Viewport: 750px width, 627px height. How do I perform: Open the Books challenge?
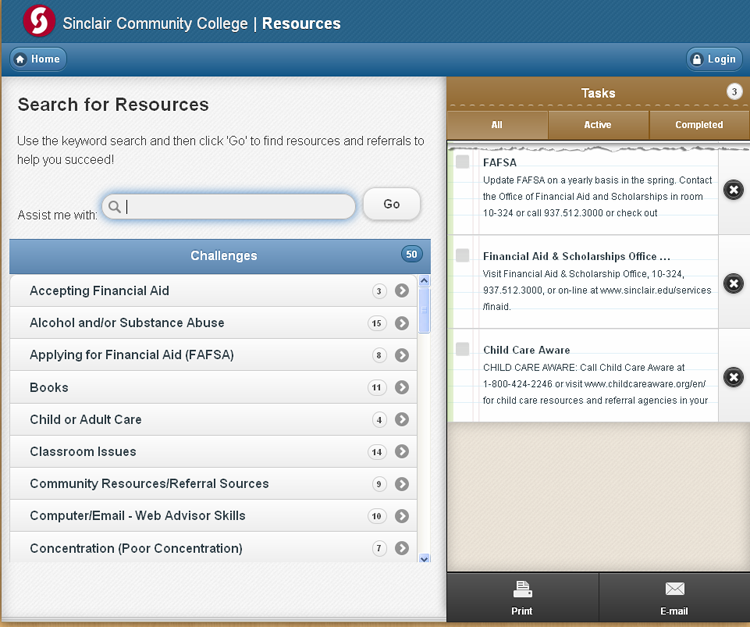(x=213, y=387)
